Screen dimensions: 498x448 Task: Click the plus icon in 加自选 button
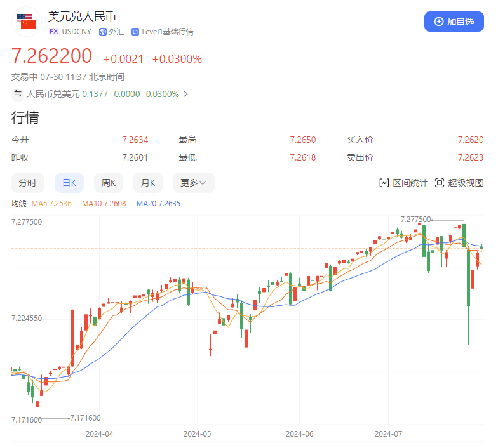point(438,22)
